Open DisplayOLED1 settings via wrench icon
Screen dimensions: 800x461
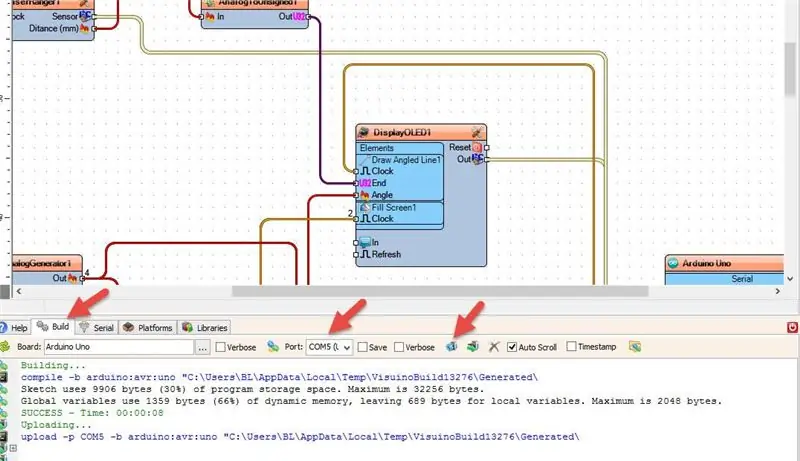477,133
